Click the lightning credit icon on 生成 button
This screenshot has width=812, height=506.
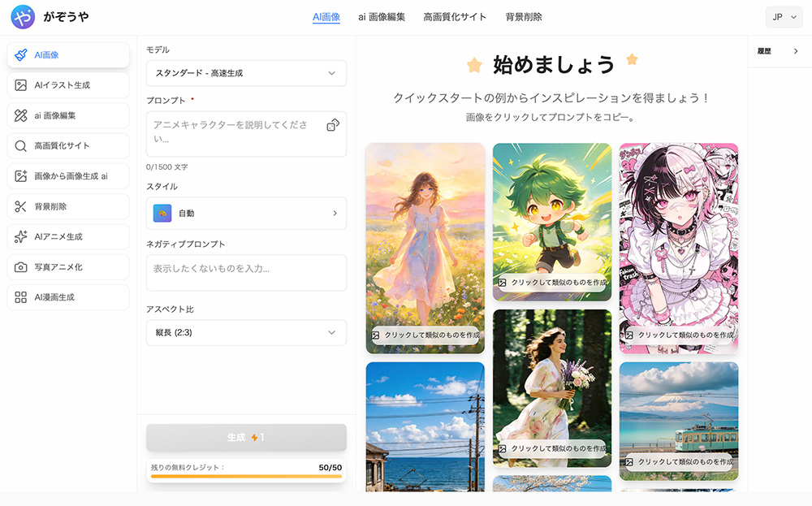point(254,438)
